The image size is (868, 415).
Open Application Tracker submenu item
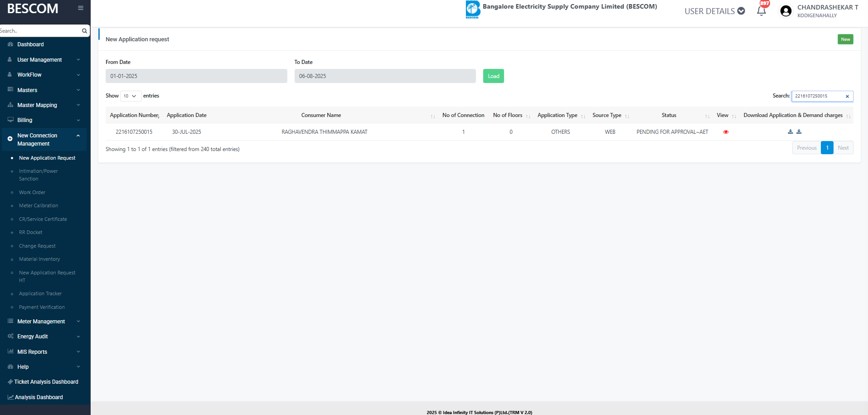(40, 293)
